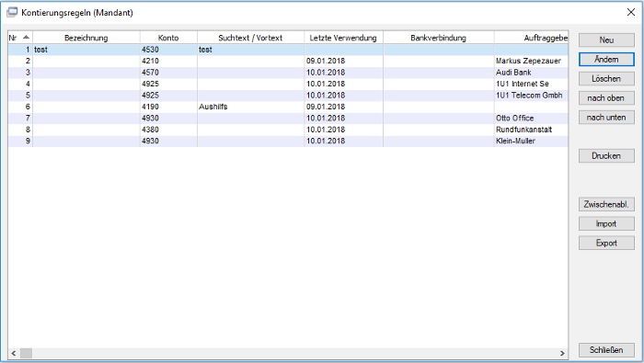Print rules using Drucken button
This screenshot has width=644, height=363.
point(606,156)
